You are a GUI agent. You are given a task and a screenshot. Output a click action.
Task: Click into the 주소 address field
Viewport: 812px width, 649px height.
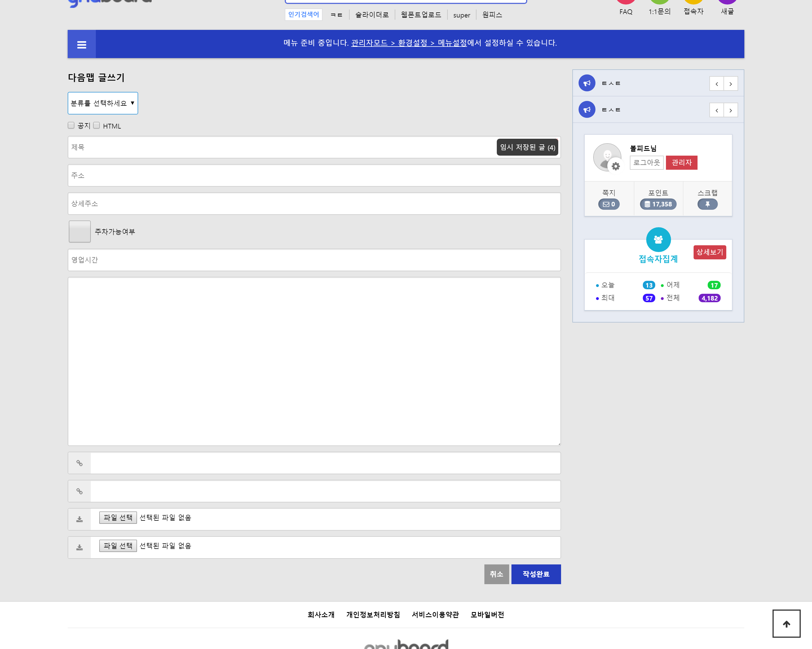pyautogui.click(x=314, y=176)
